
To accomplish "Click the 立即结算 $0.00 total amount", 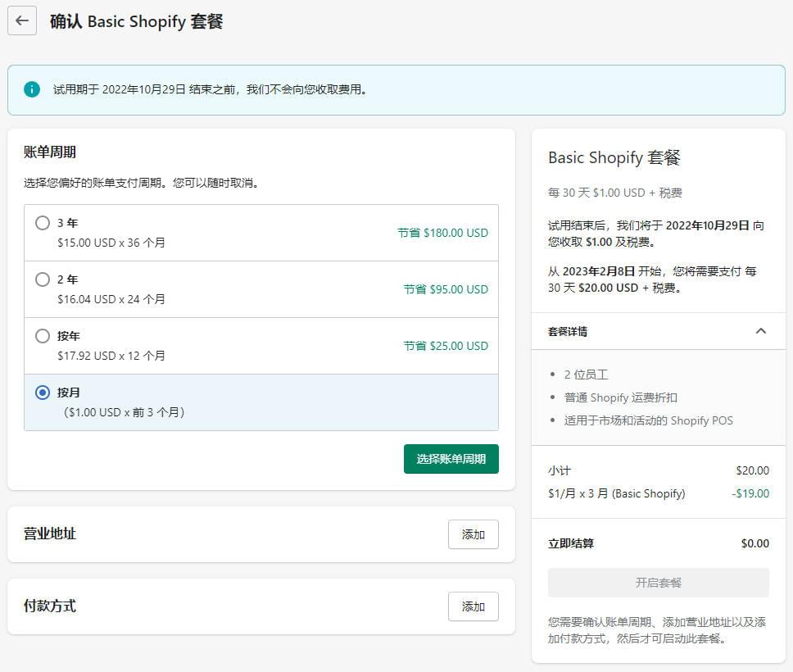I will pyautogui.click(x=755, y=543).
